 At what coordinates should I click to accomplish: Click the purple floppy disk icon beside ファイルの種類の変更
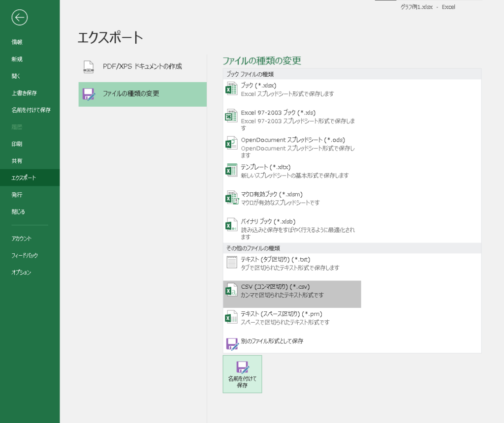point(89,94)
